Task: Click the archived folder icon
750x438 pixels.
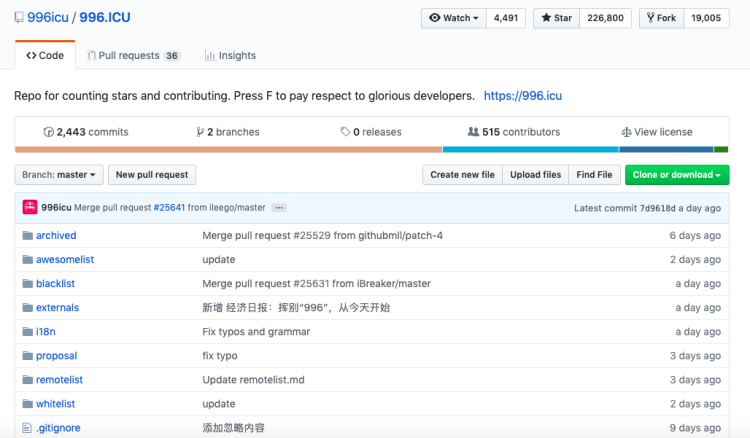Action: (28, 235)
